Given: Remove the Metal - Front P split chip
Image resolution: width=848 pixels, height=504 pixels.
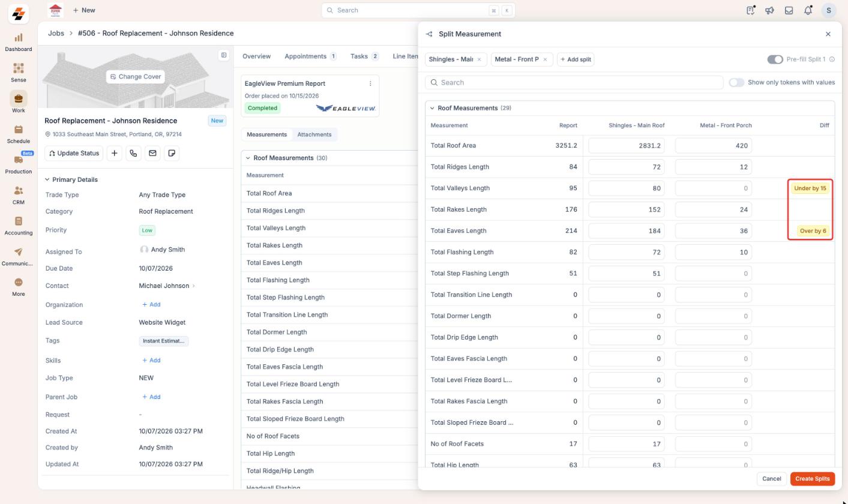Looking at the screenshot, I should [545, 59].
